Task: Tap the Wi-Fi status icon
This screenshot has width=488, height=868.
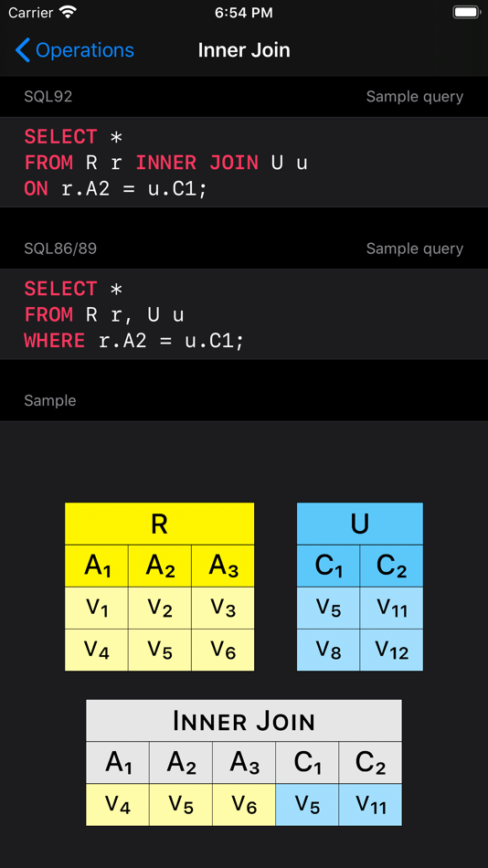Action: click(69, 13)
